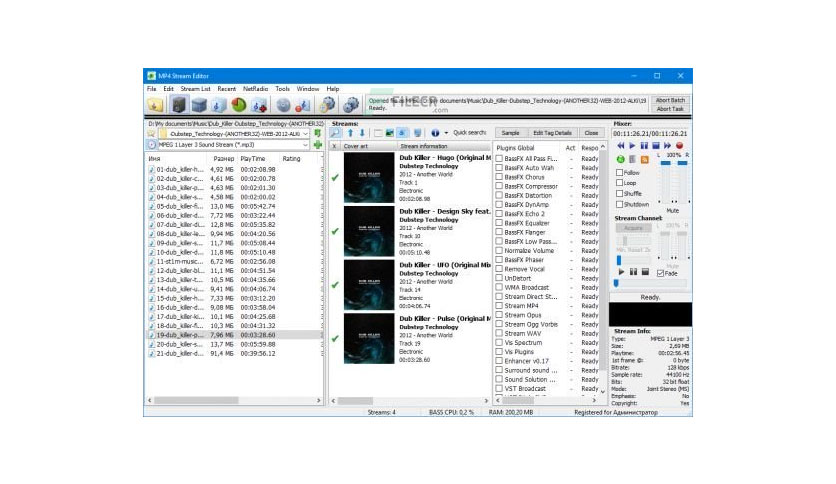This screenshot has height=484, width=836.
Task: Click the left channel volume fader in Mixer
Action: click(x=665, y=163)
